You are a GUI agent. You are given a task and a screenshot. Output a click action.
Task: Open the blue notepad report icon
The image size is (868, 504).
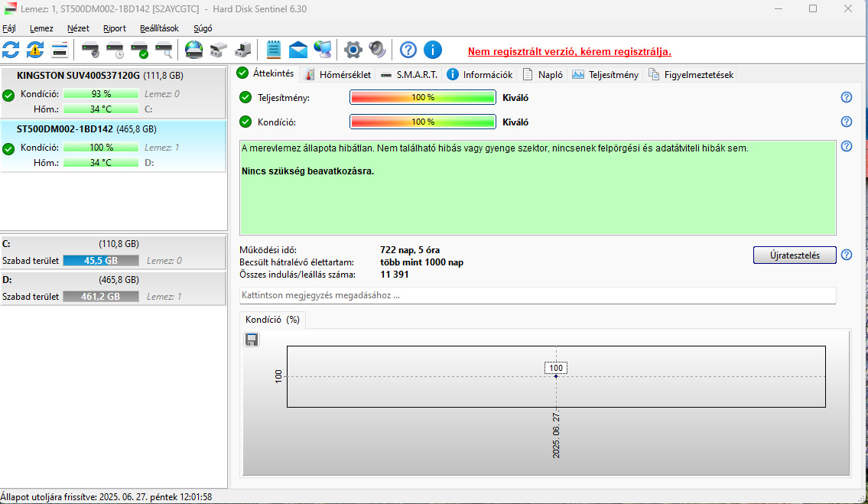point(274,50)
